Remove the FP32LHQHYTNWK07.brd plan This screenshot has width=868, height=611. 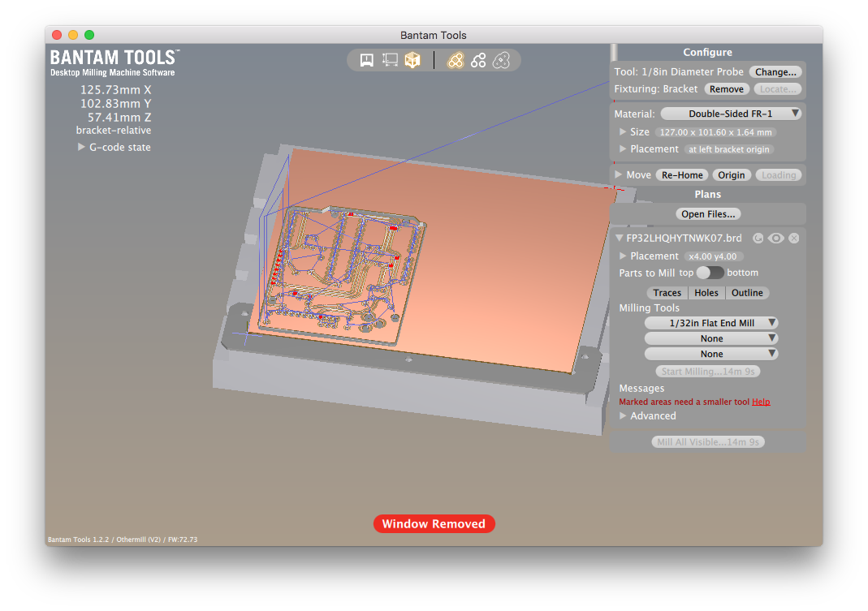(794, 238)
